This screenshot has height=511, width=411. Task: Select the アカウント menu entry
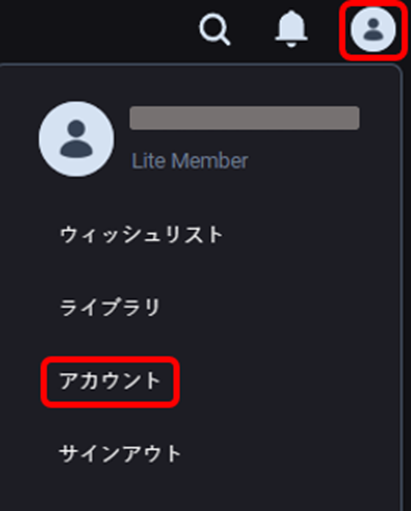pyautogui.click(x=110, y=381)
